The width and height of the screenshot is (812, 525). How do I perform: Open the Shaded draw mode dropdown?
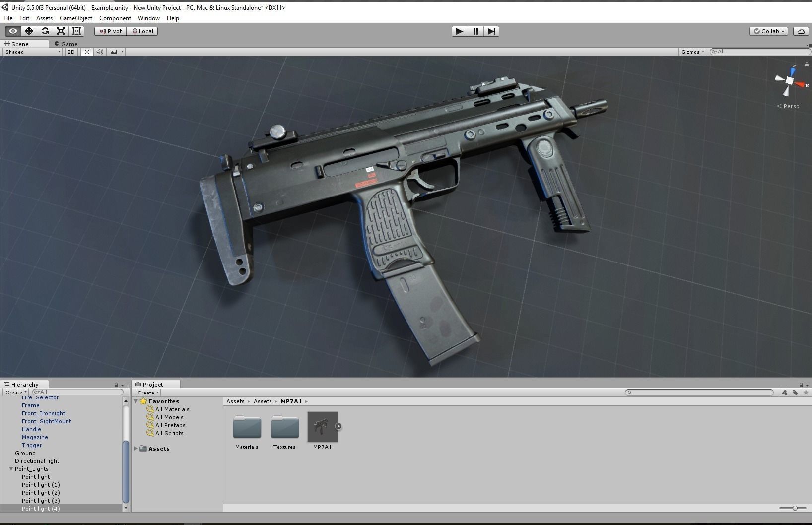tap(33, 52)
